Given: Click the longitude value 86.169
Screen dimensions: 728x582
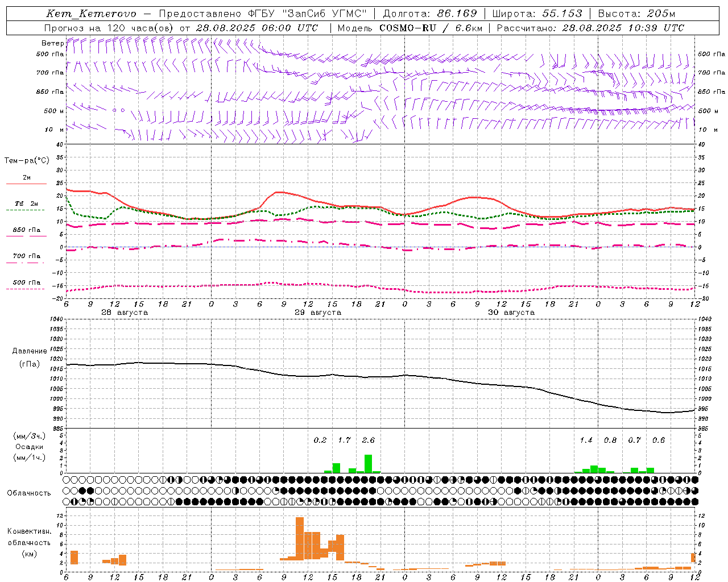Looking at the screenshot, I should pos(457,14).
